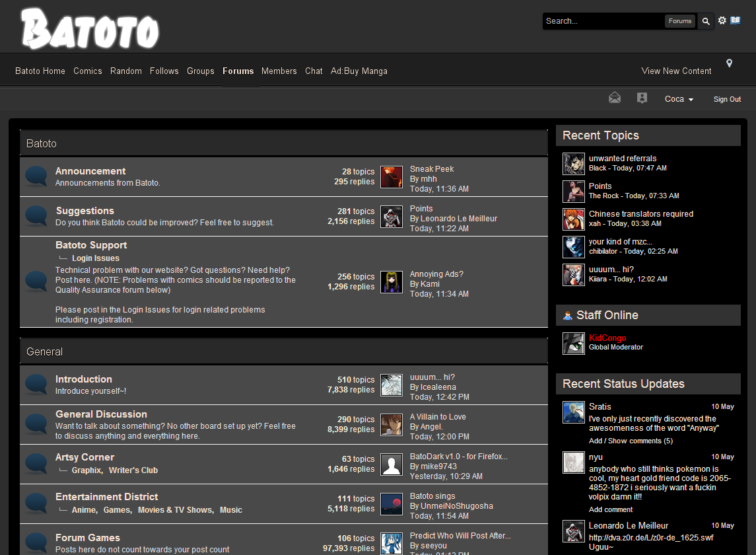Image resolution: width=756 pixels, height=555 pixels.
Task: Open Stratis's avatar in status updates
Action: click(574, 412)
